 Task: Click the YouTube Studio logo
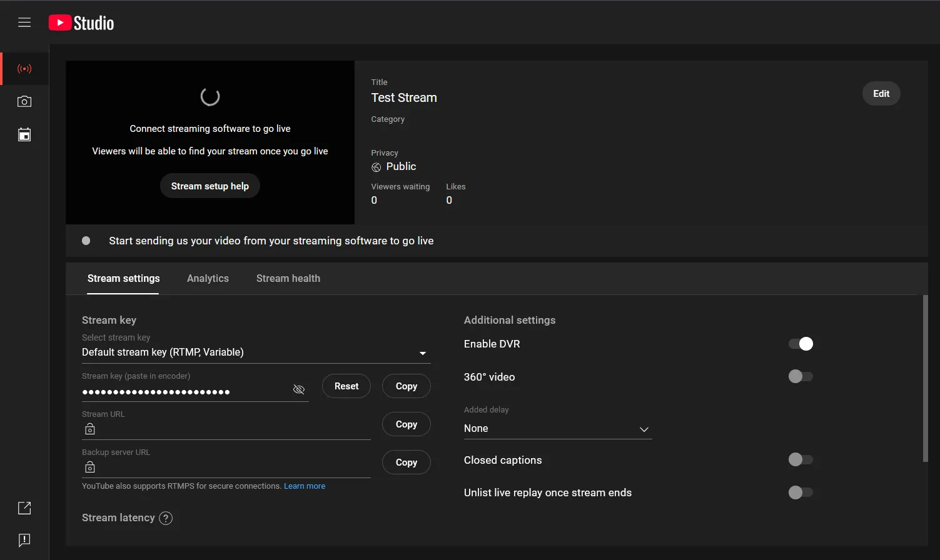point(81,23)
